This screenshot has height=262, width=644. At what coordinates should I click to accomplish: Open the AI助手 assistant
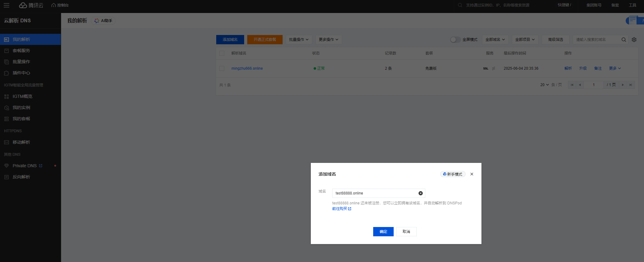pos(103,21)
